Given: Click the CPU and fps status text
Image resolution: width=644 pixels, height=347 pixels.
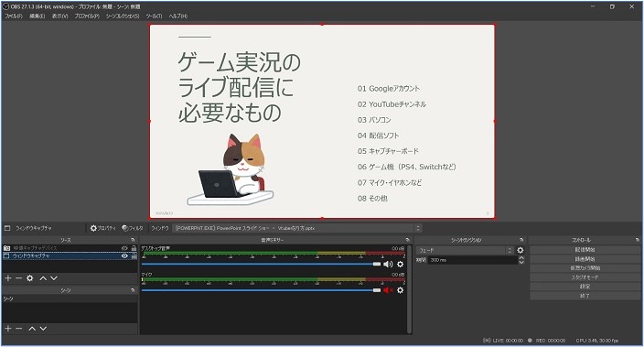Looking at the screenshot, I should point(596,341).
